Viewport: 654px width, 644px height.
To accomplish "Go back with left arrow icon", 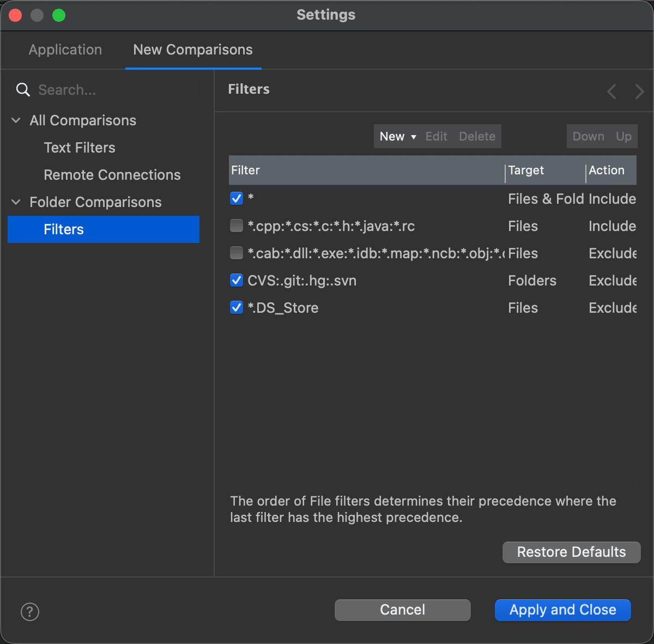I will pos(612,91).
